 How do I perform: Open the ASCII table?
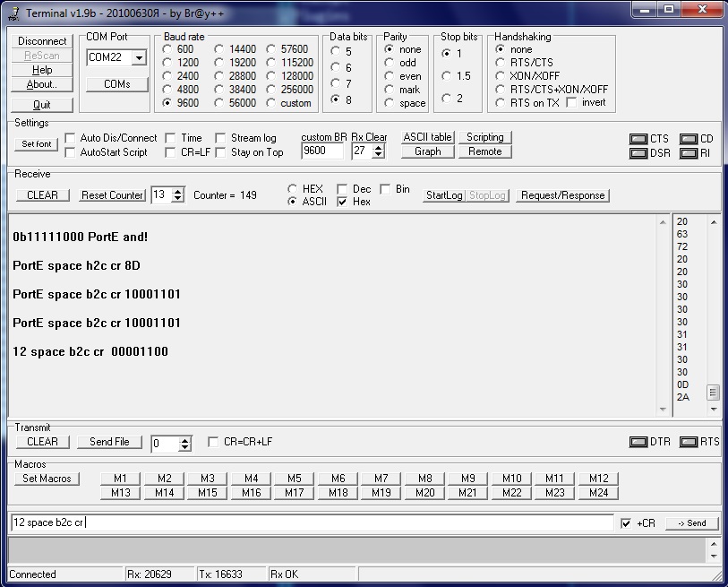tap(428, 137)
